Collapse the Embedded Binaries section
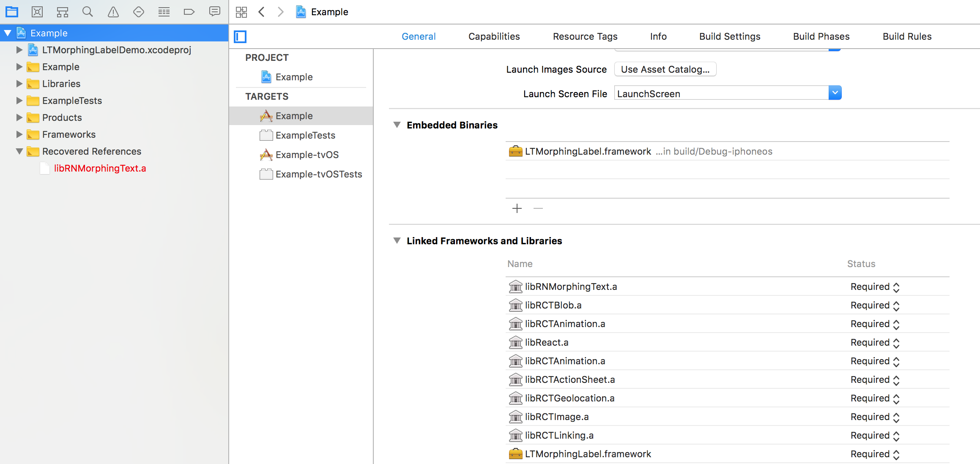Image resolution: width=980 pixels, height=464 pixels. point(397,125)
